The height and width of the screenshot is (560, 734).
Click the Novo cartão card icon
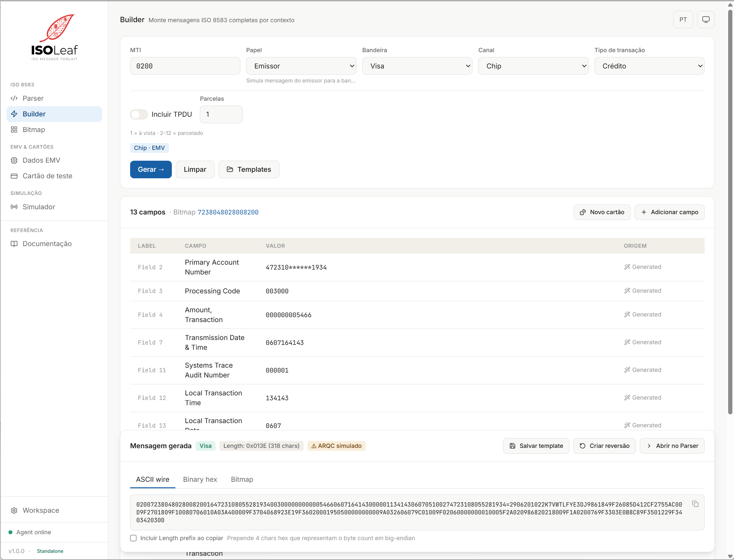click(583, 212)
